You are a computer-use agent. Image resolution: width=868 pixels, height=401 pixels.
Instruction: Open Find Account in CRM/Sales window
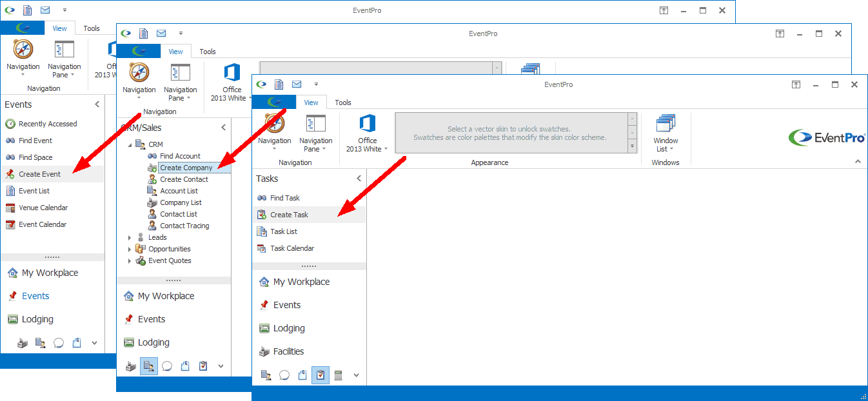[180, 156]
